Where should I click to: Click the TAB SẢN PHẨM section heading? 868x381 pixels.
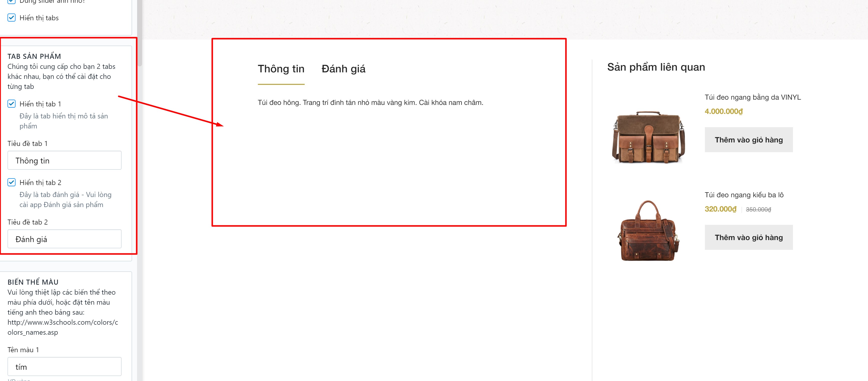pos(34,56)
